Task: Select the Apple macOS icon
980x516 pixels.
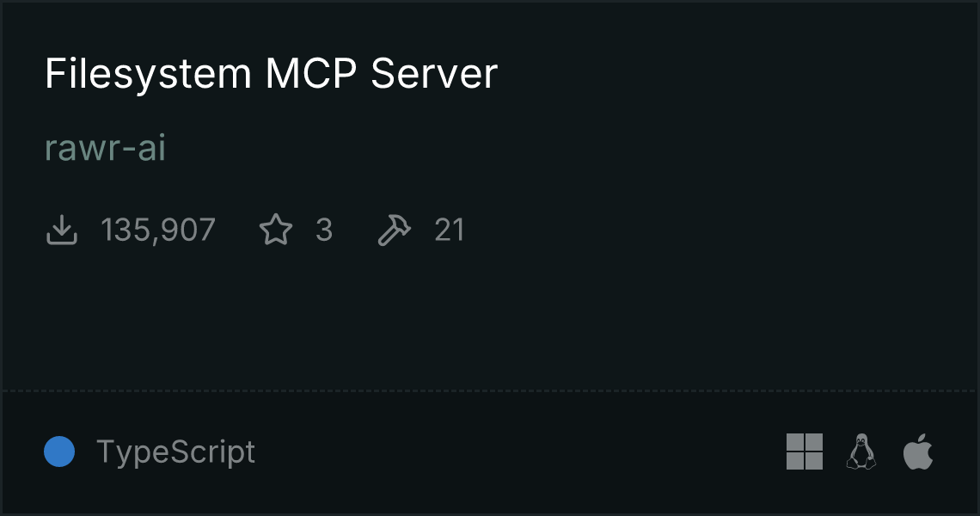Action: 918,451
